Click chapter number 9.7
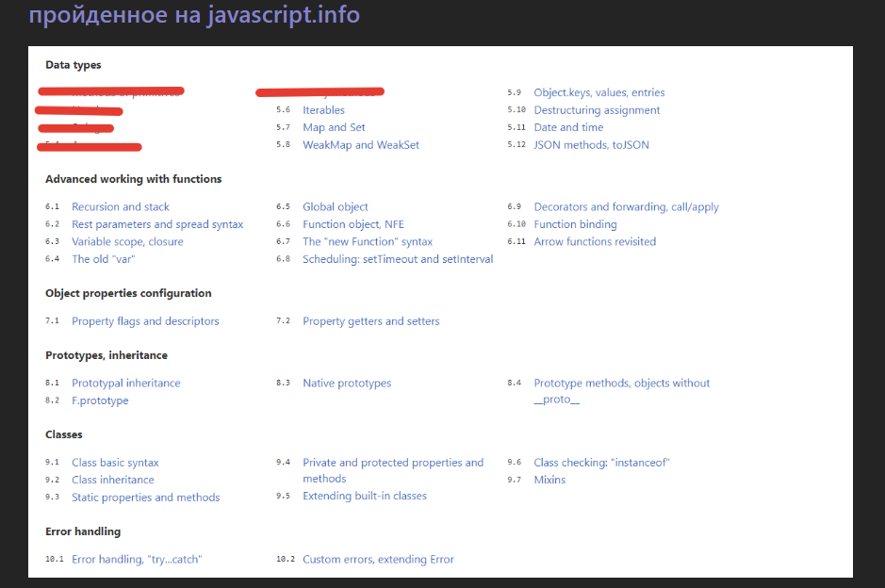 click(515, 481)
